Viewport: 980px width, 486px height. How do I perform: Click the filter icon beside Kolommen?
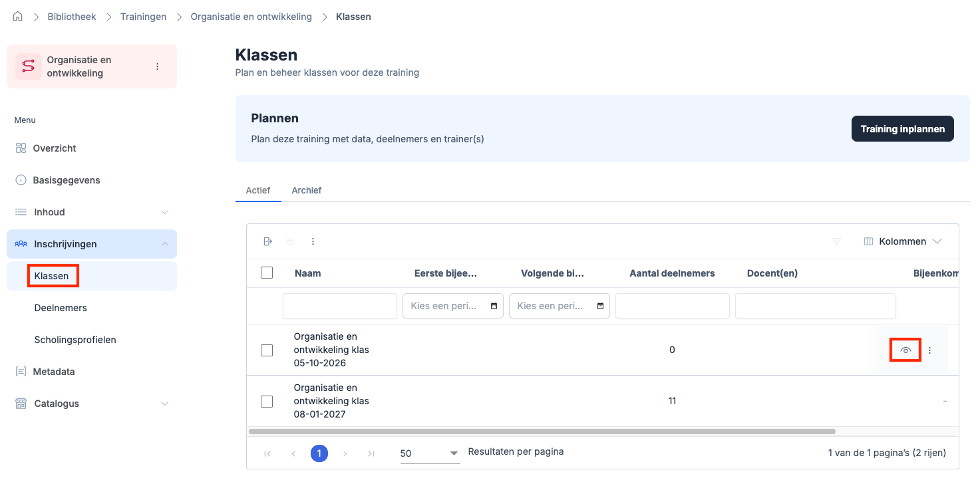point(837,241)
